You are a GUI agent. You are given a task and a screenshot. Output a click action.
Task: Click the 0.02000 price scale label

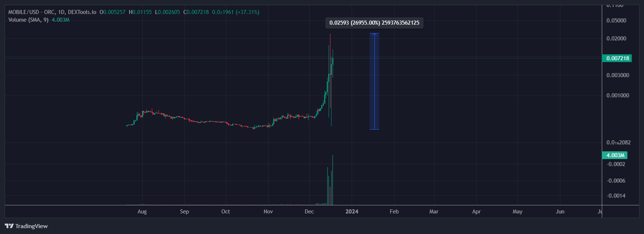[616, 39]
